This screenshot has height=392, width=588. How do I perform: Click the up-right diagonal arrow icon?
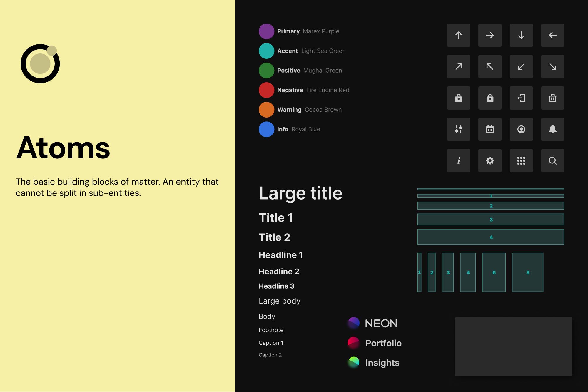pyautogui.click(x=459, y=67)
